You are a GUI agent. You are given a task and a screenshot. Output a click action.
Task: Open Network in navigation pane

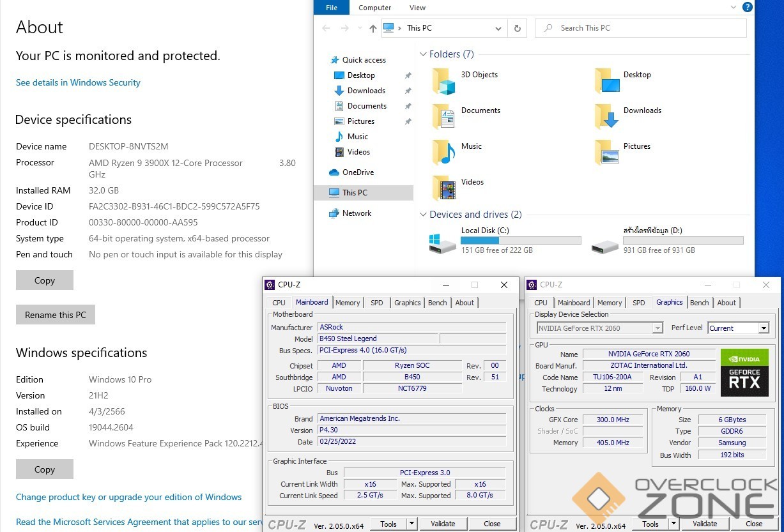click(x=357, y=213)
